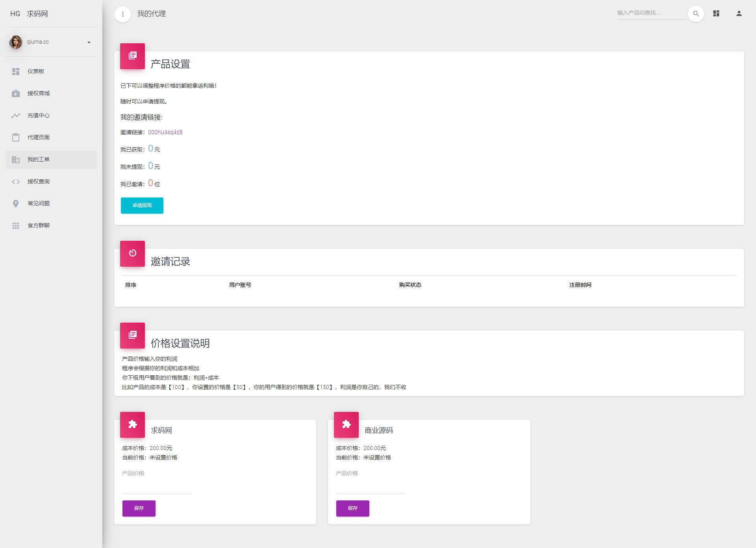Click the 我的工单 building icon
756x548 pixels.
(x=16, y=159)
